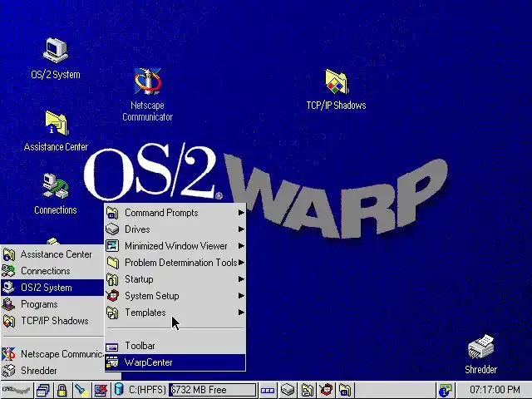Click the flashlight find icon in WarpCenter
The height and width of the screenshot is (399, 532).
[81, 390]
